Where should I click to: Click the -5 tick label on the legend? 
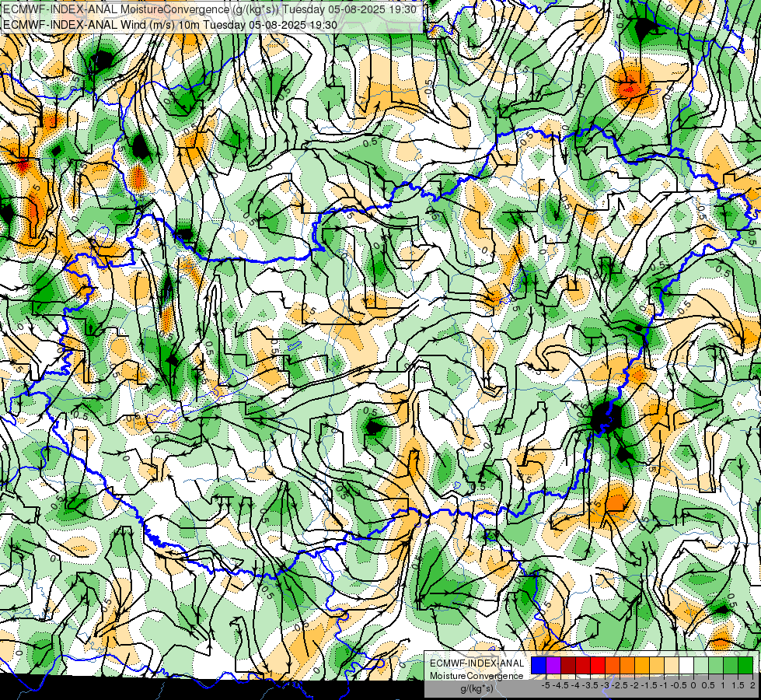[x=546, y=685]
